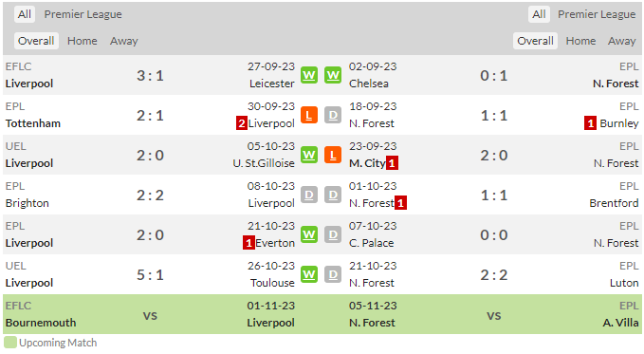The height and width of the screenshot is (354, 644).
Task: Click the green Upcoming Match legend swatch
Action: pos(10,343)
